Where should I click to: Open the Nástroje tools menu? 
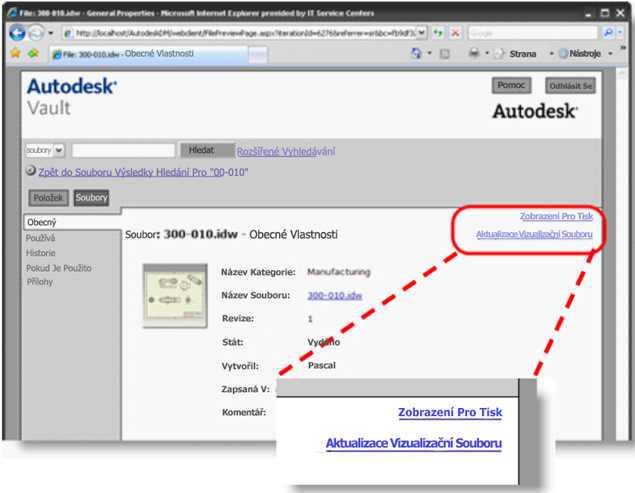[x=585, y=53]
